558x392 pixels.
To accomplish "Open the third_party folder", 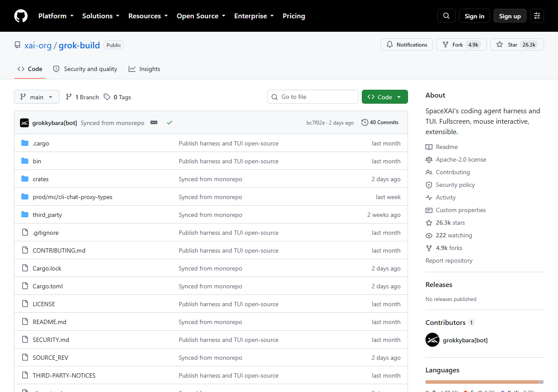I will coord(47,215).
